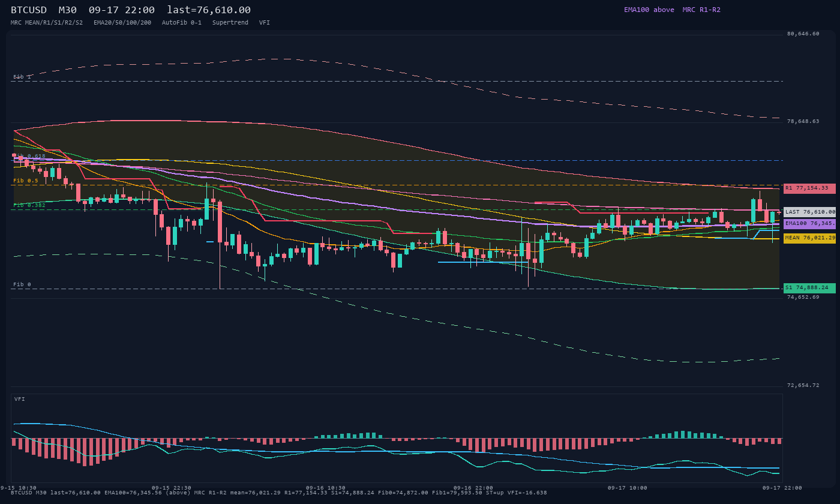Screen dimensions: 840x504
Task: Click the purple EMA100 price tag
Action: tap(809, 223)
